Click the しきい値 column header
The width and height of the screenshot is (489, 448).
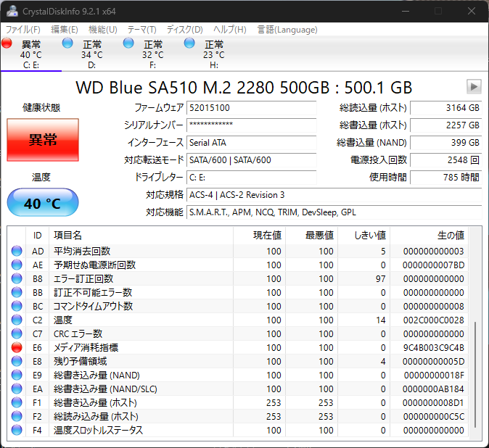tap(369, 235)
